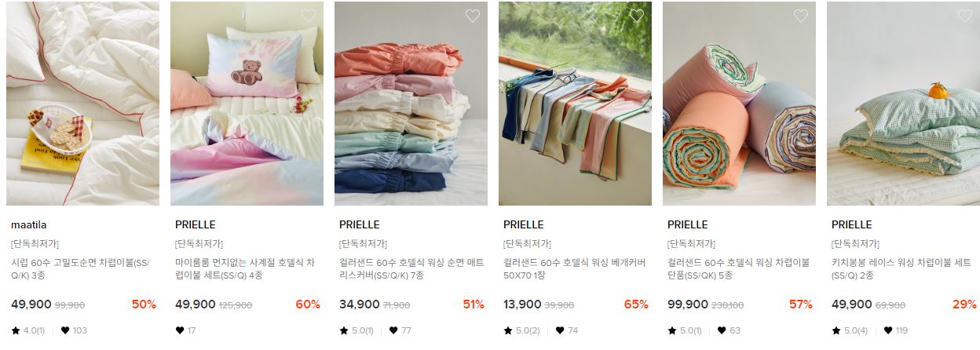
Task: Click PRIELLE brand above 99,900 price
Action: click(x=688, y=225)
